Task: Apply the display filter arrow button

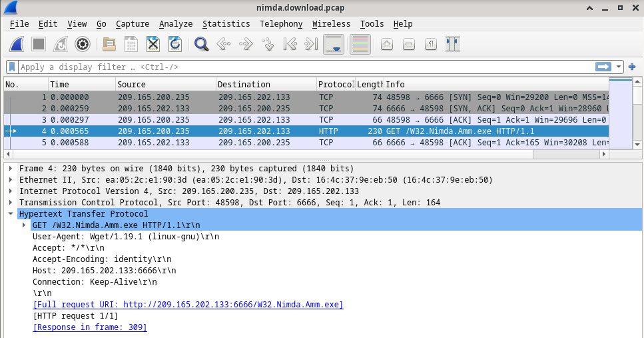Action: click(603, 67)
